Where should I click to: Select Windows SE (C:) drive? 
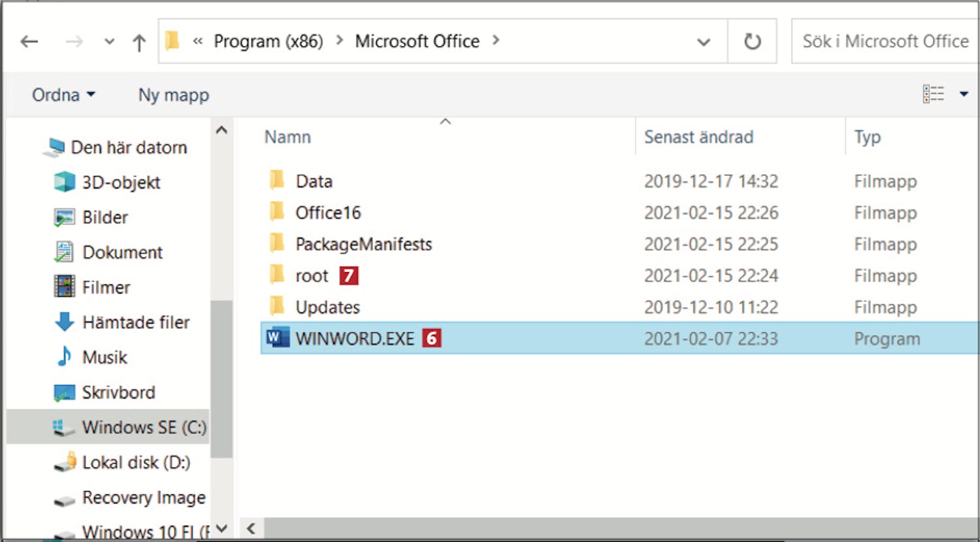144,428
